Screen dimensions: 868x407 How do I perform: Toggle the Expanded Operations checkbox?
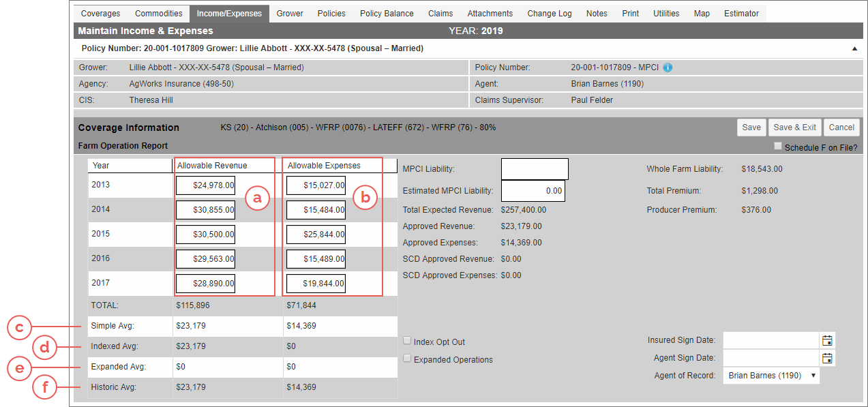pyautogui.click(x=408, y=359)
